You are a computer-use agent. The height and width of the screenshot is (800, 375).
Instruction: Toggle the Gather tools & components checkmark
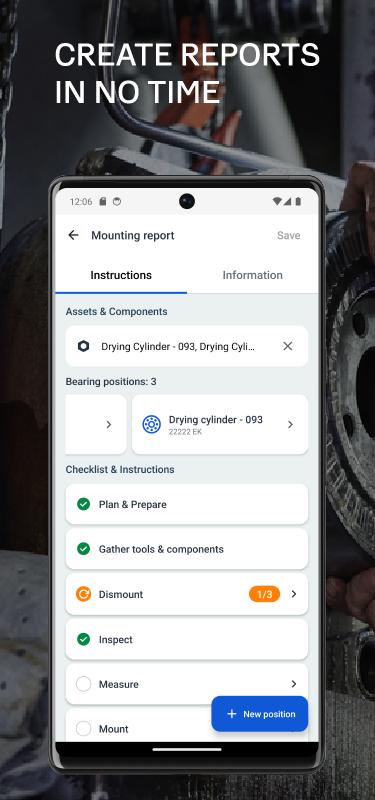pyautogui.click(x=83, y=549)
